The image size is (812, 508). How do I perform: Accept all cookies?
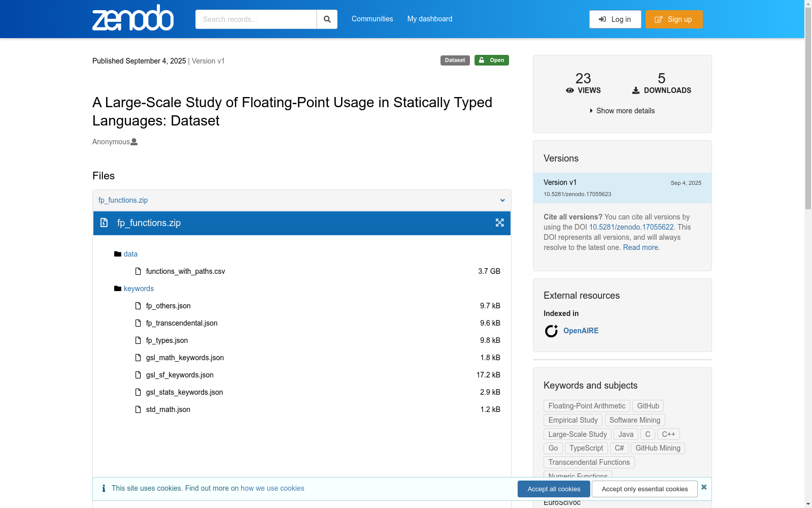(x=554, y=489)
